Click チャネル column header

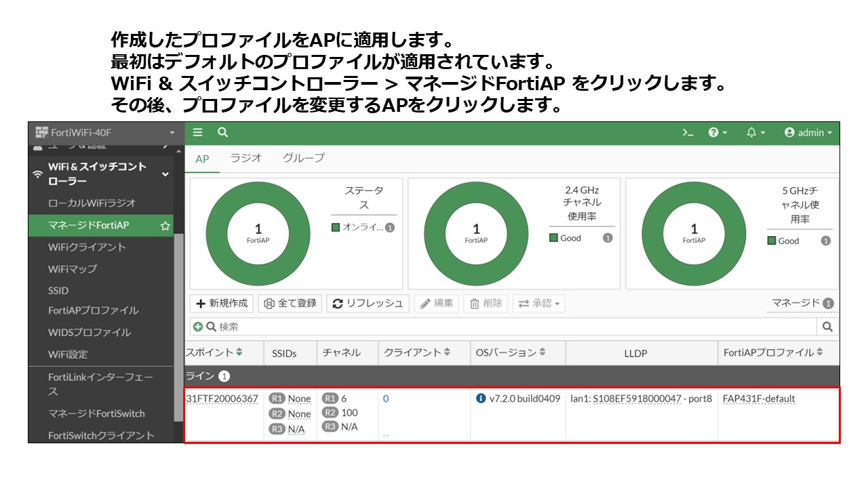341,352
